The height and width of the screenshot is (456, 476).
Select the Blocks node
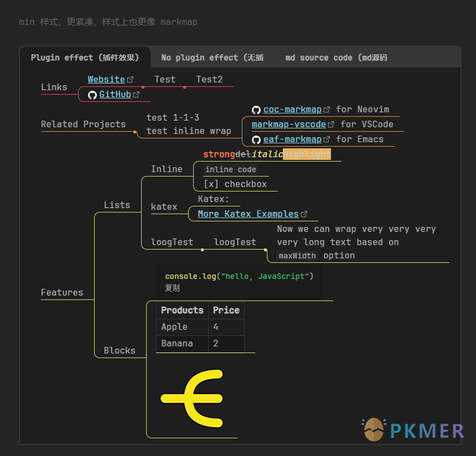tap(120, 350)
